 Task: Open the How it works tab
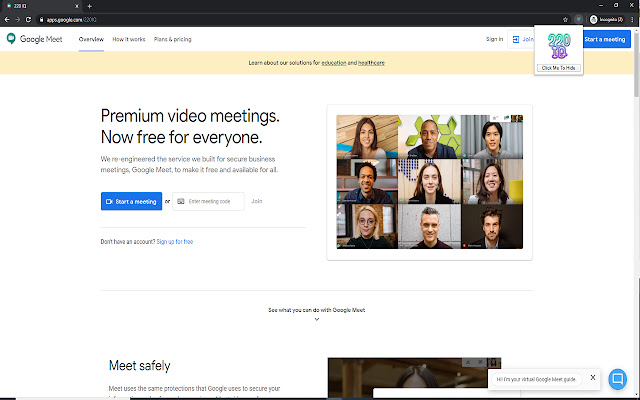pyautogui.click(x=129, y=39)
